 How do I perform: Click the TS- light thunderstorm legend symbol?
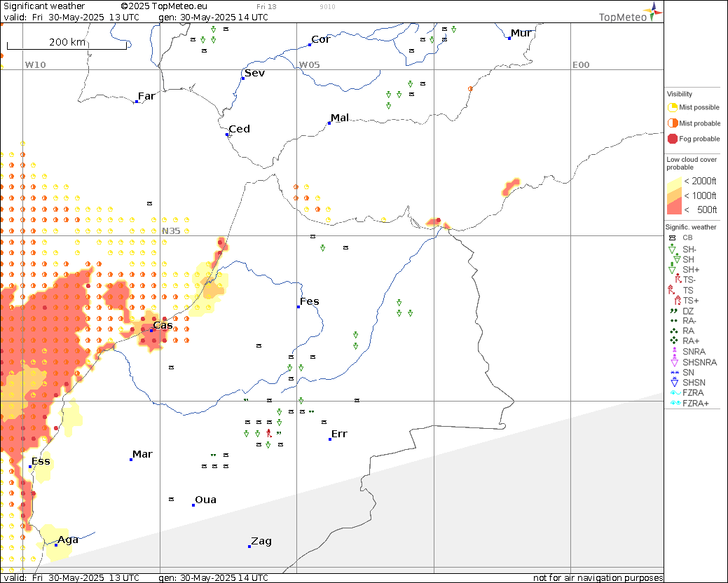coord(678,280)
